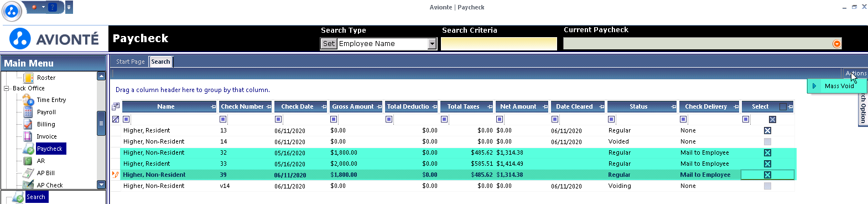Open the AP Bill icon
Viewport: 868px width, 204px height.
coord(28,173)
